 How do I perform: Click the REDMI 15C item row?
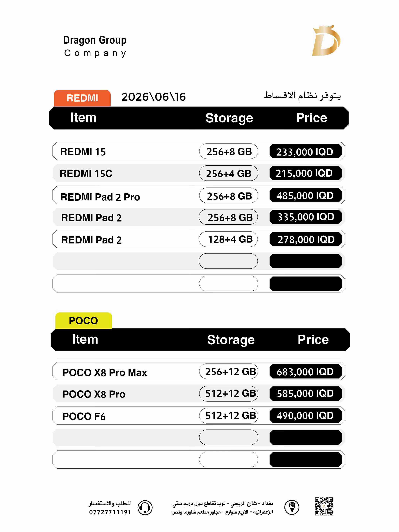(x=199, y=173)
